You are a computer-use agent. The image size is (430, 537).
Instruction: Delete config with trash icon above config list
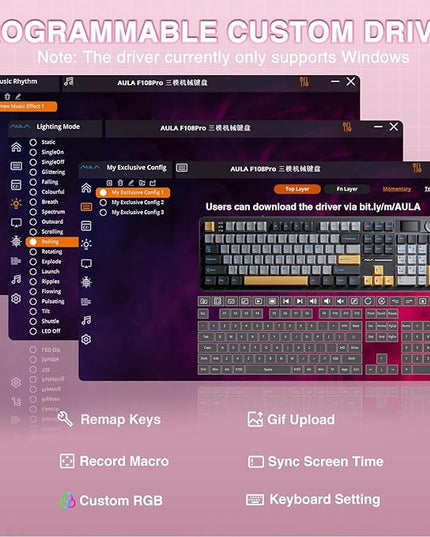[120, 183]
